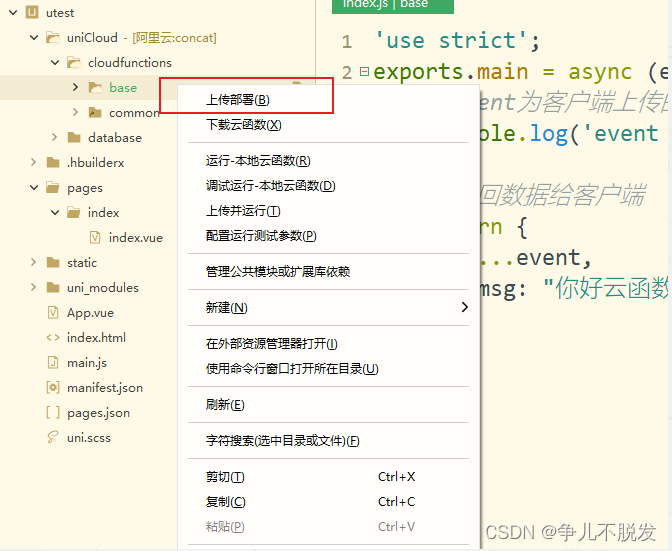This screenshot has width=672, height=551.
Task: Select uniCloud [阿里云:concat] row label
Action: (141, 38)
